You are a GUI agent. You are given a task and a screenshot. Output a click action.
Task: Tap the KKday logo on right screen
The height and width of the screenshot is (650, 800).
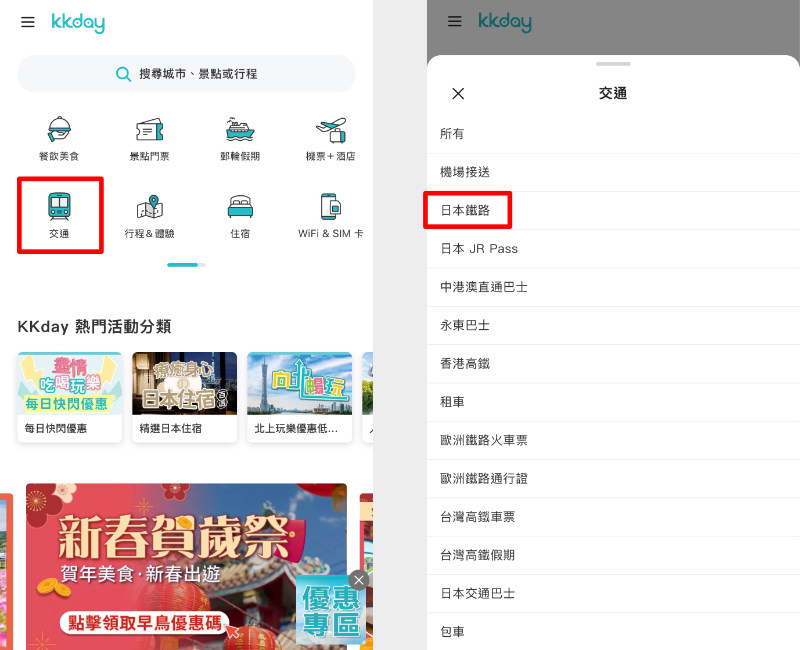click(505, 22)
